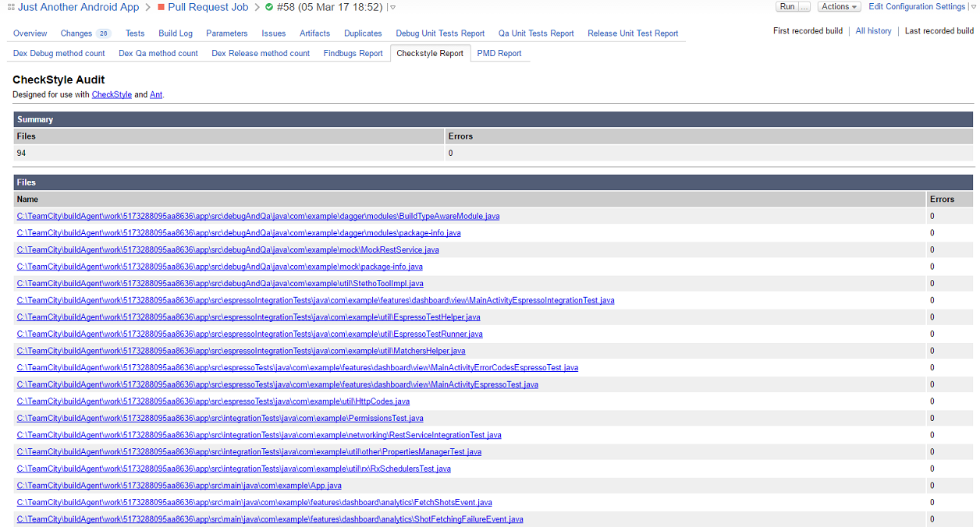
Task: Open the Artifacts tab
Action: [315, 34]
